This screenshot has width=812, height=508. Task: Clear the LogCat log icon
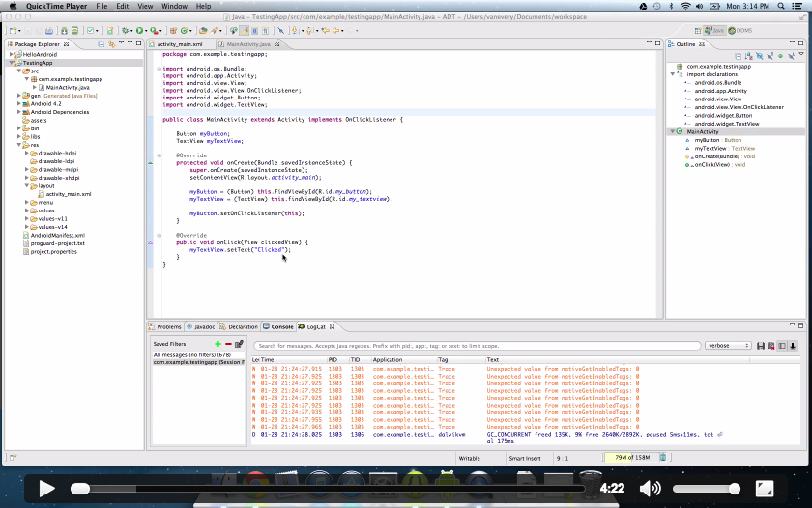tap(771, 346)
